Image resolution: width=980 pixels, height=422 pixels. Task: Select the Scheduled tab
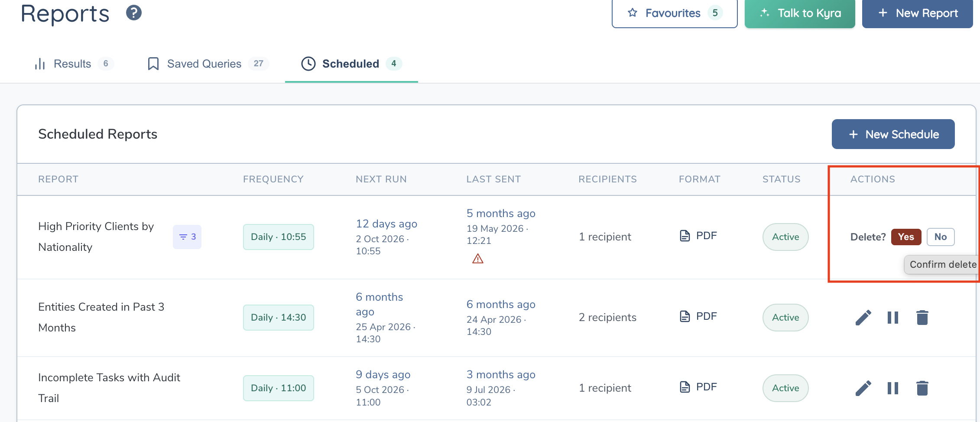click(x=351, y=64)
